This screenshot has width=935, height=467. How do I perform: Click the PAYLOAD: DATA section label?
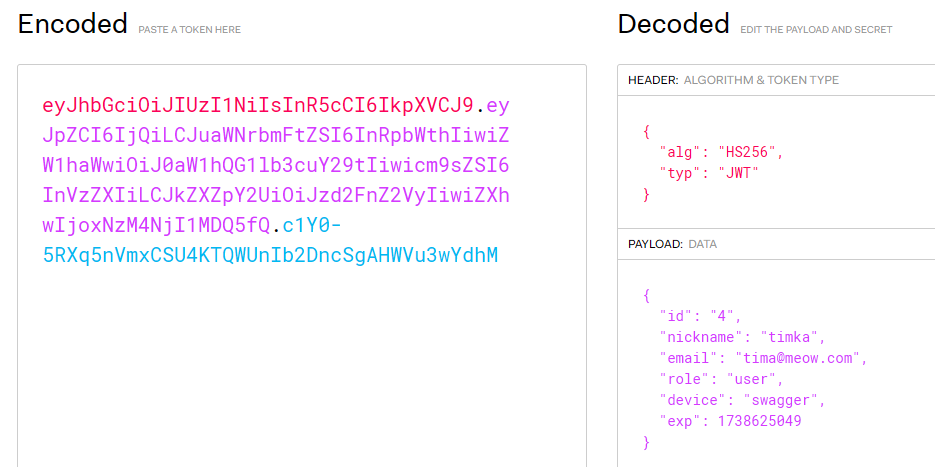coord(672,244)
